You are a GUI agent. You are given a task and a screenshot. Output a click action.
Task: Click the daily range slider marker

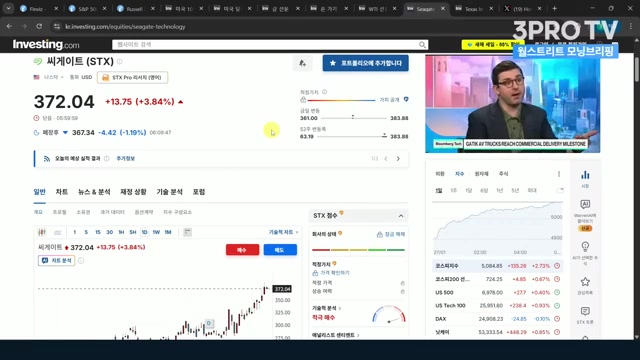point(353,117)
